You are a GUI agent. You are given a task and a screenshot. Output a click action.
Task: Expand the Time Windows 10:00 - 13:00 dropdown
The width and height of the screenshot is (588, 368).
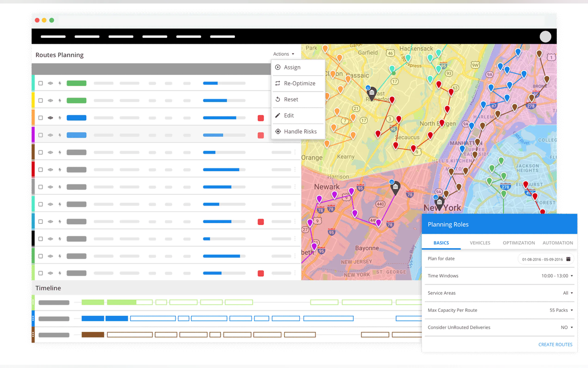click(557, 276)
